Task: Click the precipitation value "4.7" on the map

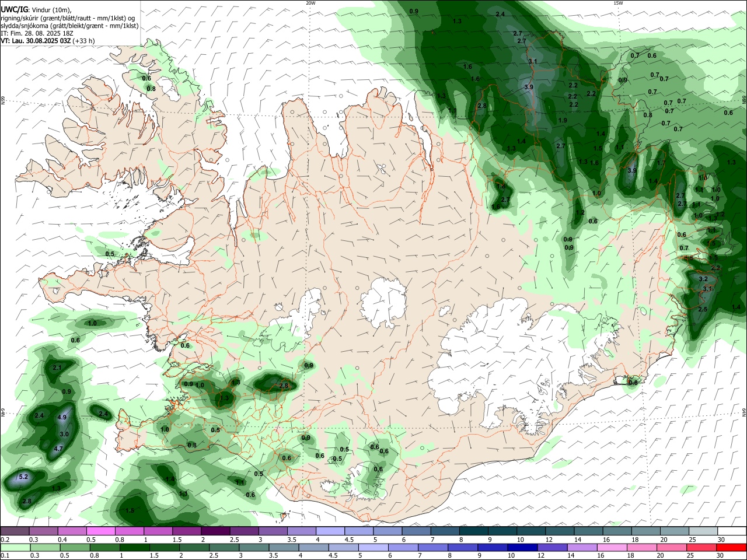Action: [x=58, y=449]
